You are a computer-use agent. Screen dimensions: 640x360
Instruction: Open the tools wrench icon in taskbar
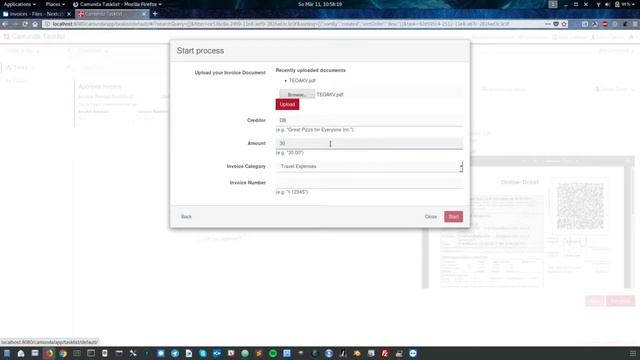coord(133,353)
